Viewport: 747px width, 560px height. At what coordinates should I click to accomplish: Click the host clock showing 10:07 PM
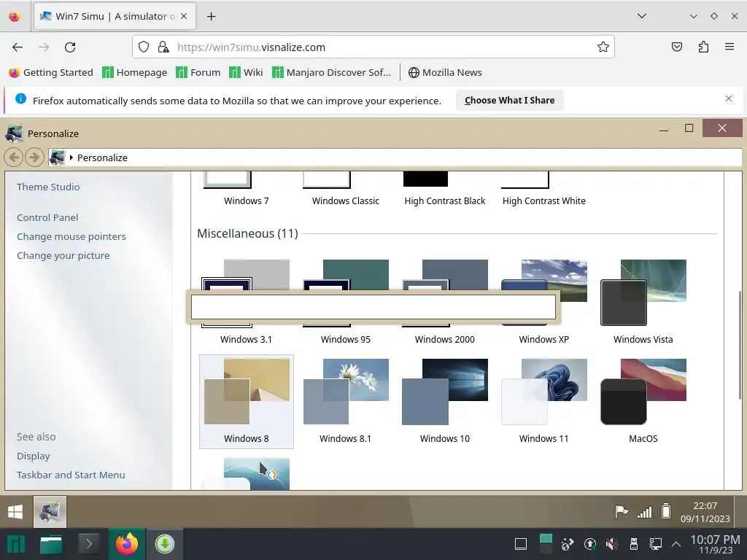tap(715, 544)
